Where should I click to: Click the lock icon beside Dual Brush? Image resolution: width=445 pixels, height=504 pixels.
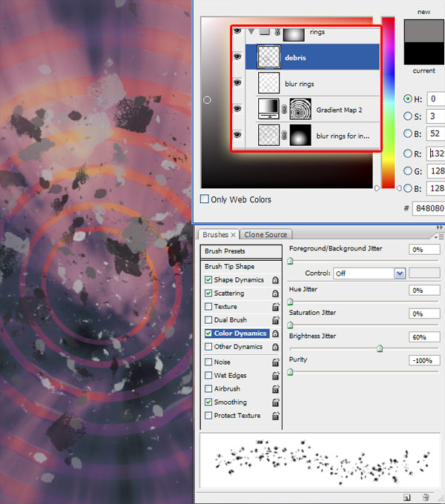[276, 320]
